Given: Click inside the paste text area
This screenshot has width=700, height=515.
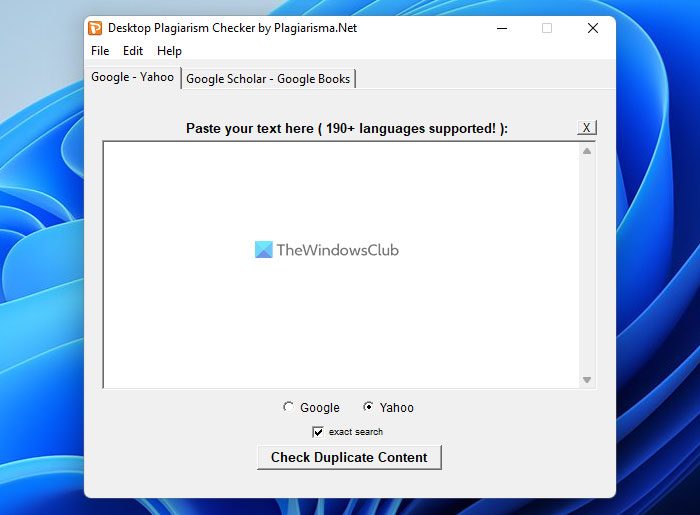Looking at the screenshot, I should [x=341, y=265].
